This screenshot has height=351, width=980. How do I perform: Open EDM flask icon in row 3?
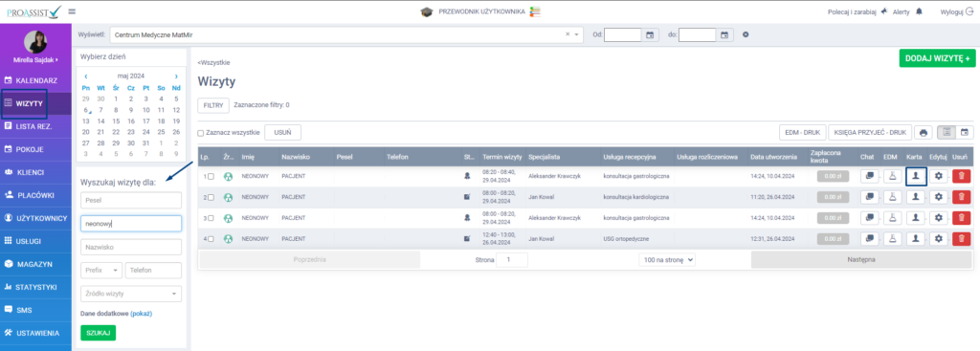[x=893, y=218]
